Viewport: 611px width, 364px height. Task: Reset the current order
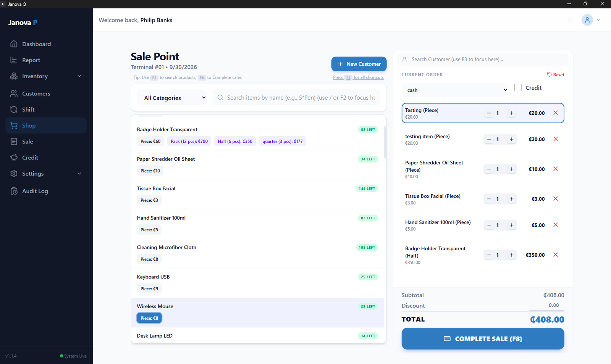click(x=556, y=75)
